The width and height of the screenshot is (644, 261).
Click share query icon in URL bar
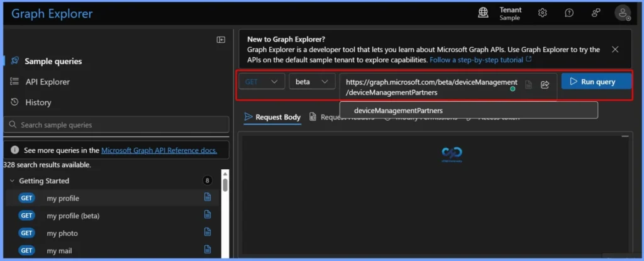[545, 85]
